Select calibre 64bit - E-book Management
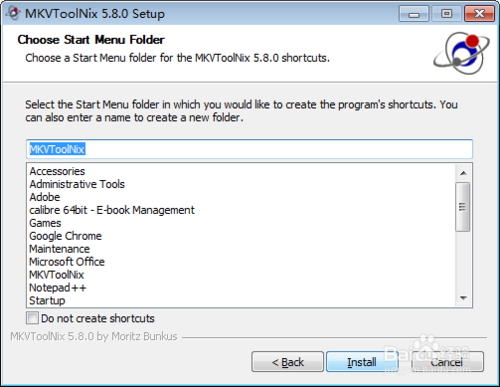 tap(112, 210)
